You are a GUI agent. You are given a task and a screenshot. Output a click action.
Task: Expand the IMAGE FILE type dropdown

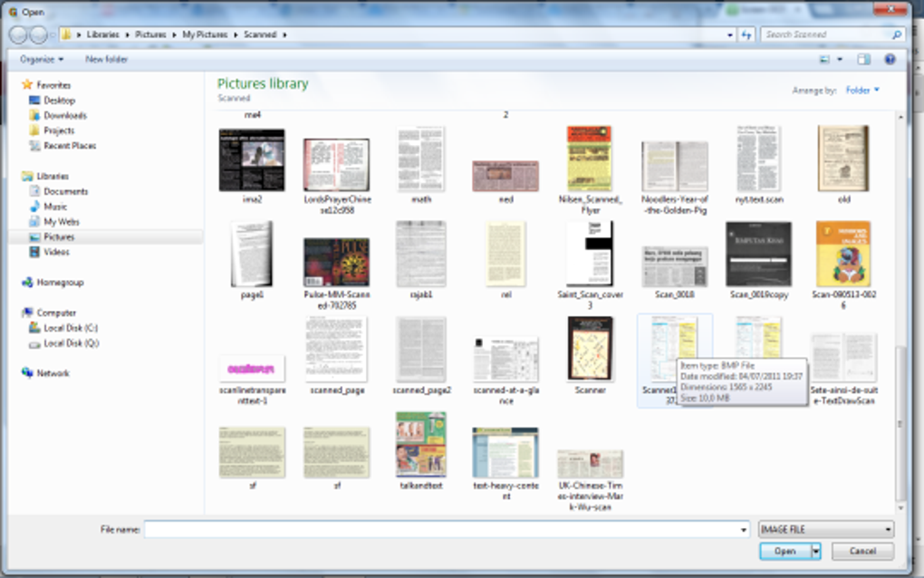coord(825,529)
